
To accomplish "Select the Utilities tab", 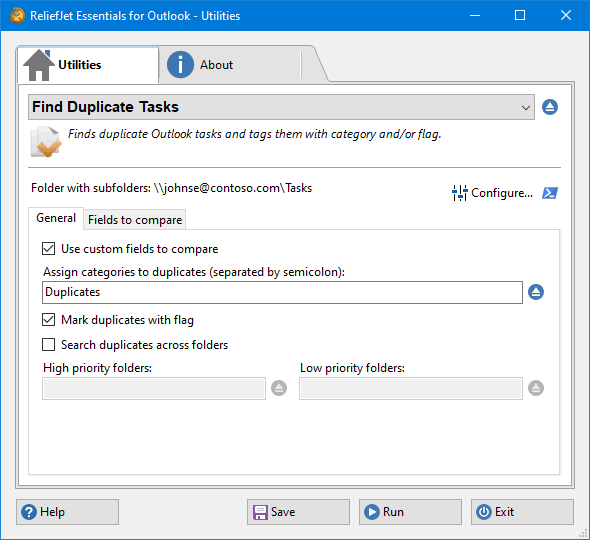I will point(88,65).
